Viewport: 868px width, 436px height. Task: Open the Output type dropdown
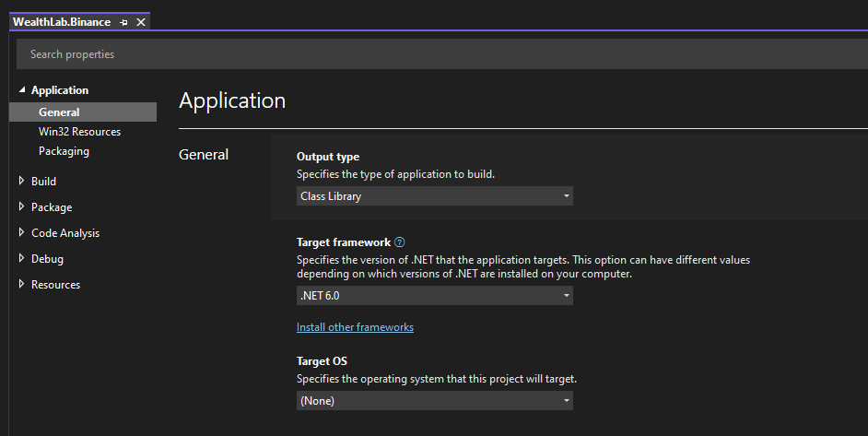[435, 196]
